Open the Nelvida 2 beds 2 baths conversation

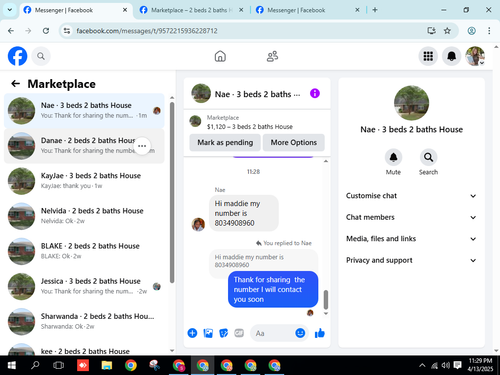click(x=84, y=216)
